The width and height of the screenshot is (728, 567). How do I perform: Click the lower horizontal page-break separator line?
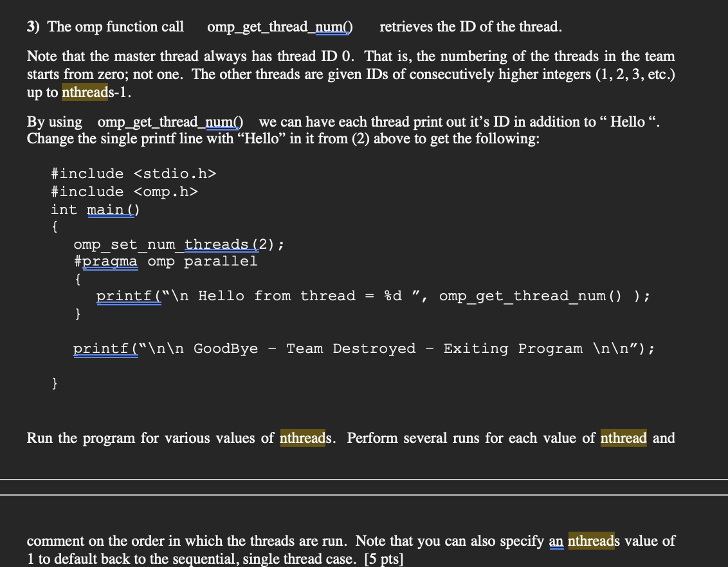pyautogui.click(x=364, y=495)
